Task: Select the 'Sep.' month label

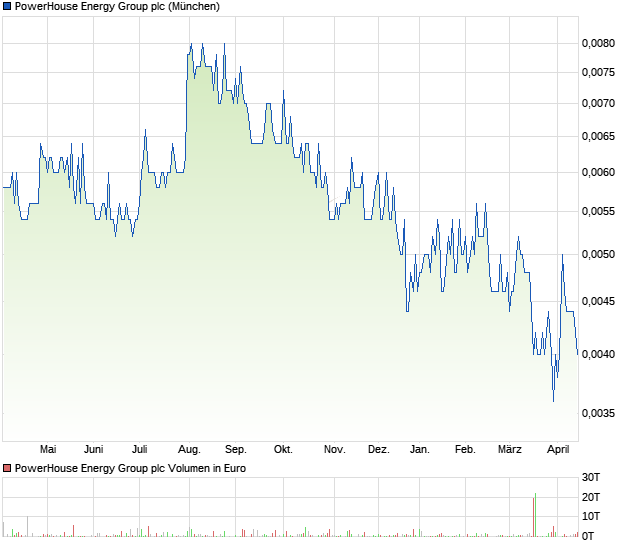Action: (x=236, y=450)
